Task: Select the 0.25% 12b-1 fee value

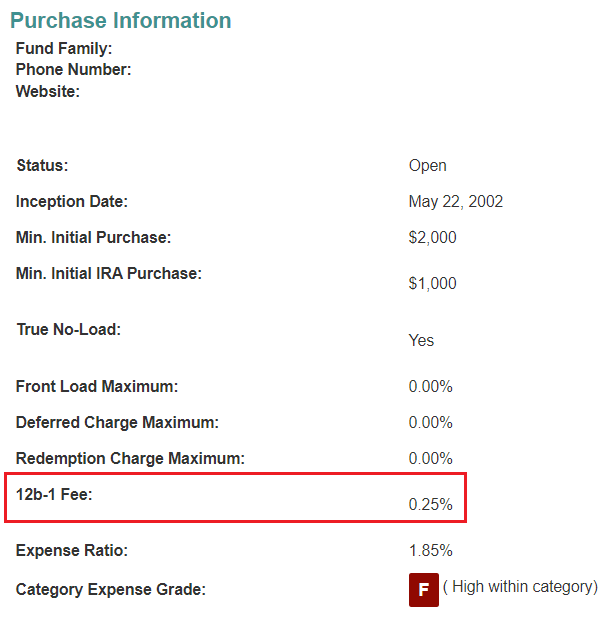Action: pos(430,504)
